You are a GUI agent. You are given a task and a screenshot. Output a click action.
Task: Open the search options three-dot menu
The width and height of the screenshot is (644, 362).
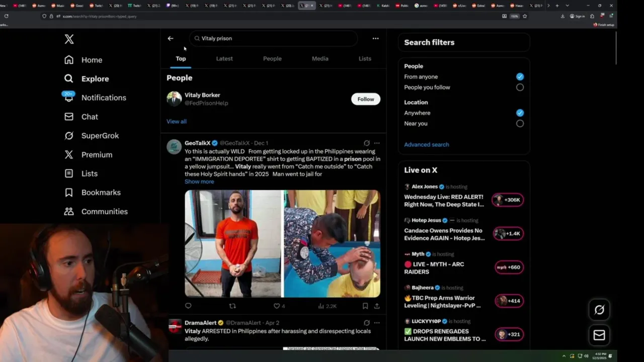pyautogui.click(x=375, y=38)
